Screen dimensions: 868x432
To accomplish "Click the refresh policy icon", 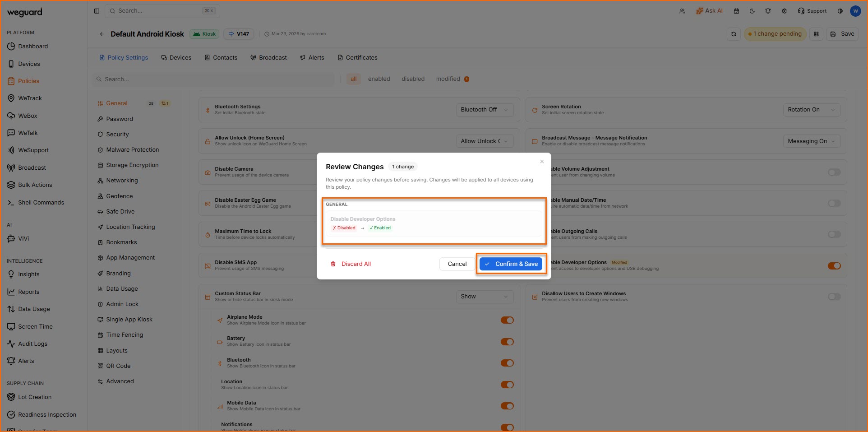I will pos(734,34).
